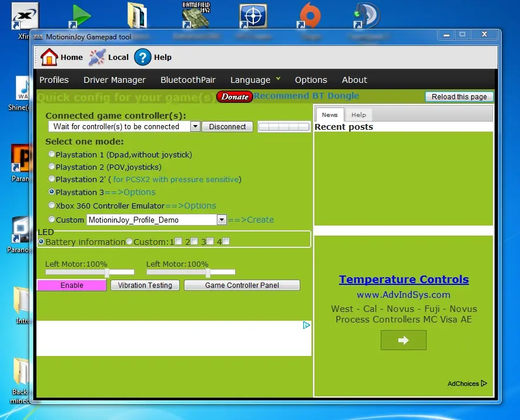This screenshot has height=420, width=520.
Task: Check LED checkbox 2
Action: [x=194, y=241]
